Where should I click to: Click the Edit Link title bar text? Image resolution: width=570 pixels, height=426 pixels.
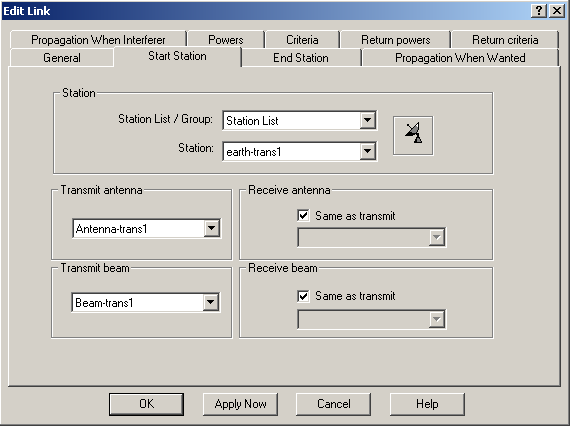coord(27,11)
